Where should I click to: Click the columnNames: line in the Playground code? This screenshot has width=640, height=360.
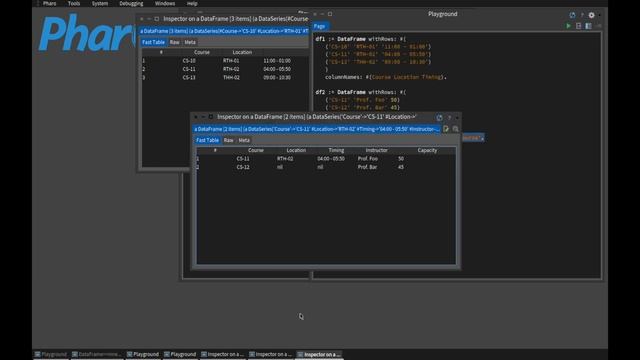(386, 77)
